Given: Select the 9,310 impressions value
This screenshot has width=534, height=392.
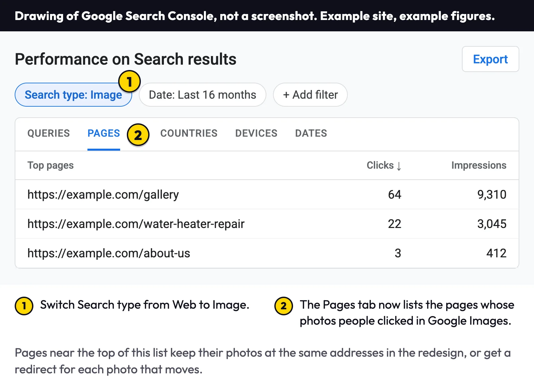Looking at the screenshot, I should 492,195.
